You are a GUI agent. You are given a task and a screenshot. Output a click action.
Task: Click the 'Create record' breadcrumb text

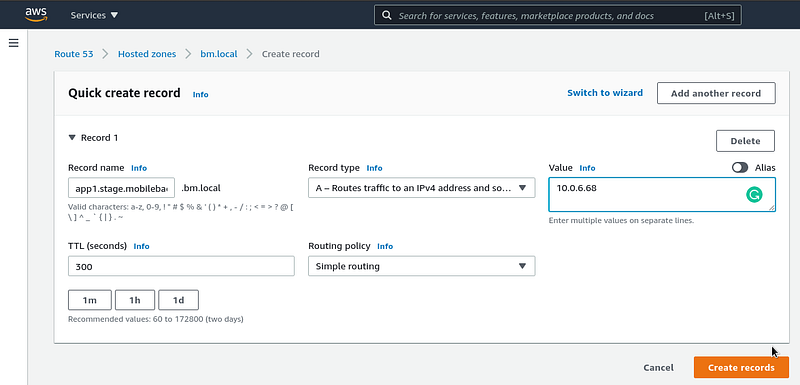[291, 54]
